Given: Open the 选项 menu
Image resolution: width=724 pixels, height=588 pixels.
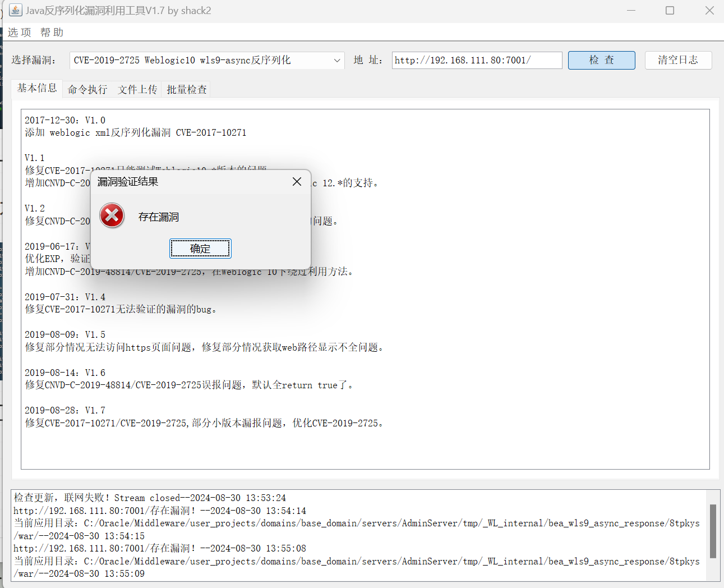Looking at the screenshot, I should [20, 33].
